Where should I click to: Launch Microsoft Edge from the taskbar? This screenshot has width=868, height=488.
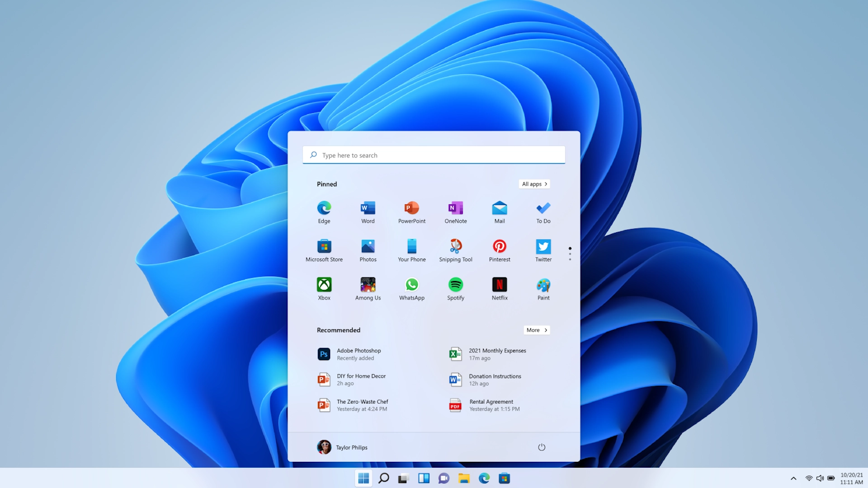click(484, 478)
